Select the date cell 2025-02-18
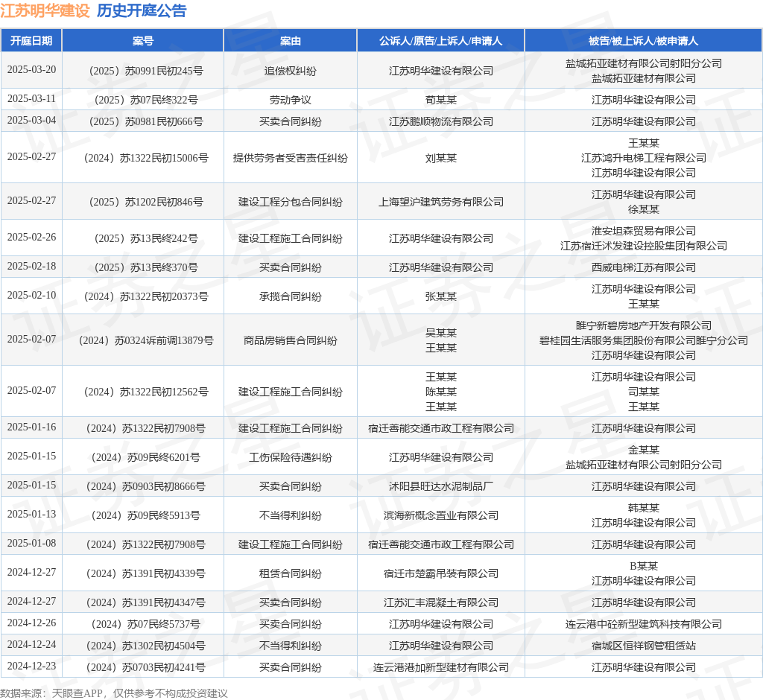 31,266
